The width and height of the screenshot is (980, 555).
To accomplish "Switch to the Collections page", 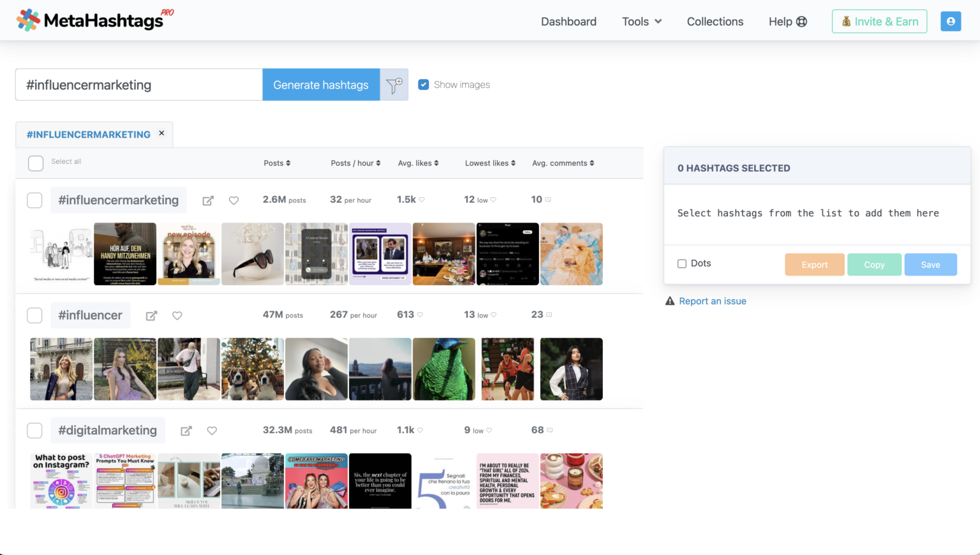I will 715,21.
